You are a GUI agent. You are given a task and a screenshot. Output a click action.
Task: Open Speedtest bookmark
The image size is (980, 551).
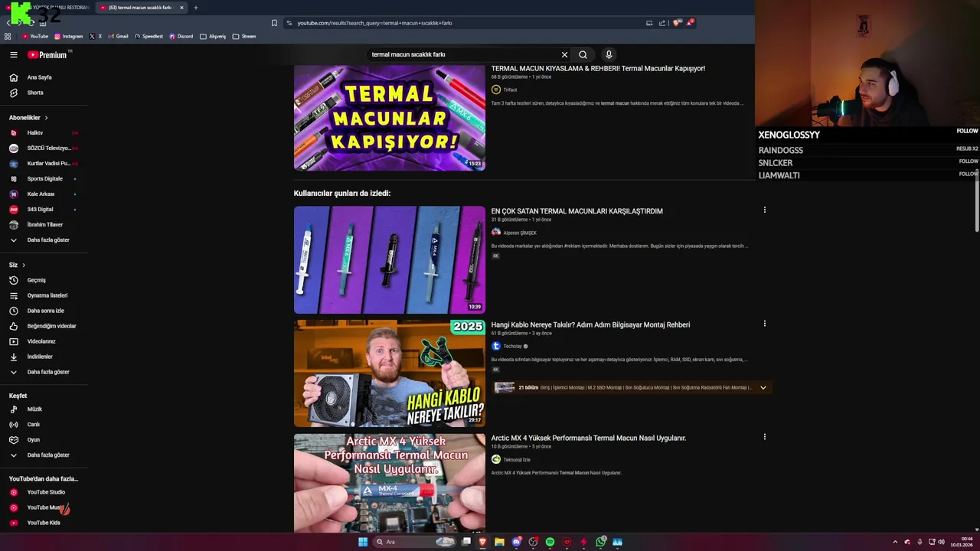click(x=149, y=36)
